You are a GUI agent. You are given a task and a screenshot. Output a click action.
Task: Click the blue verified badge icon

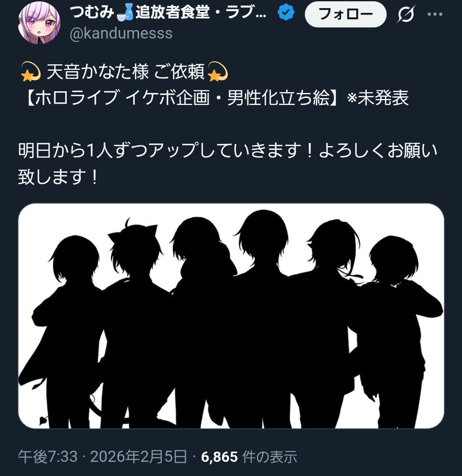[286, 12]
